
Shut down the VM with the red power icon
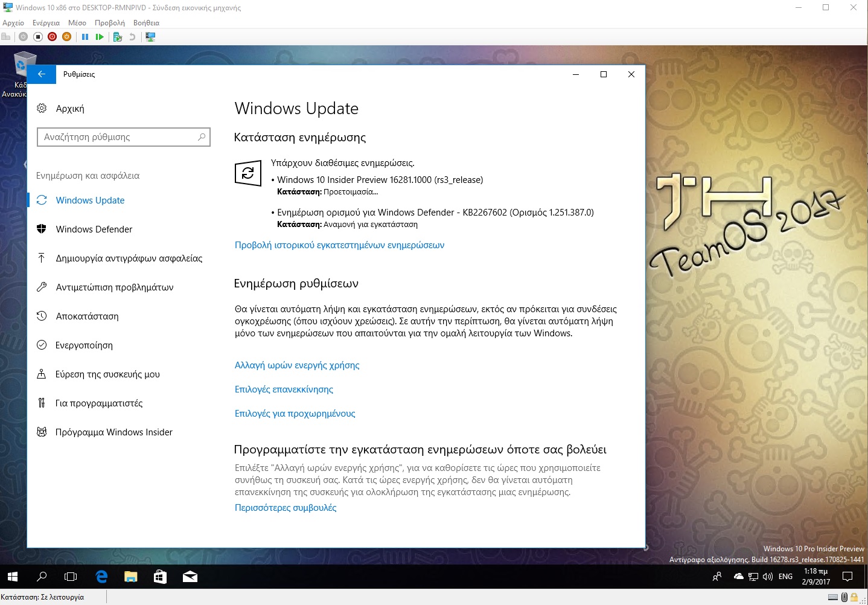click(x=52, y=37)
